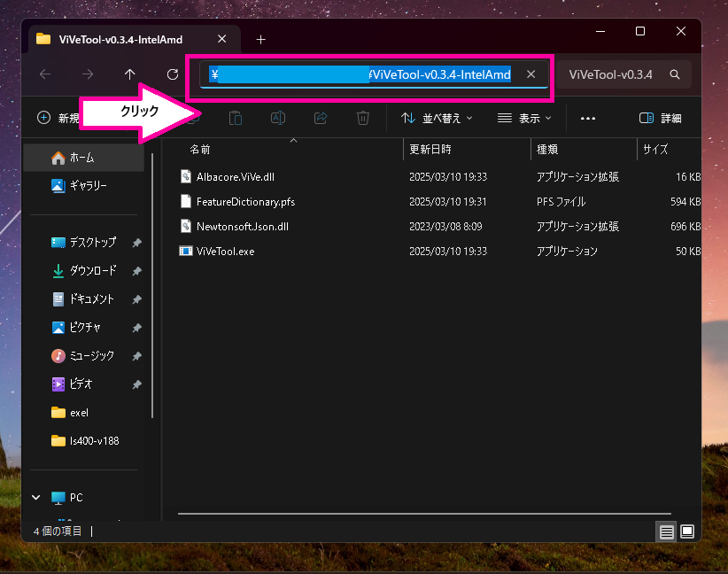
Task: Open ビデオ in quick access
Action: pos(72,384)
